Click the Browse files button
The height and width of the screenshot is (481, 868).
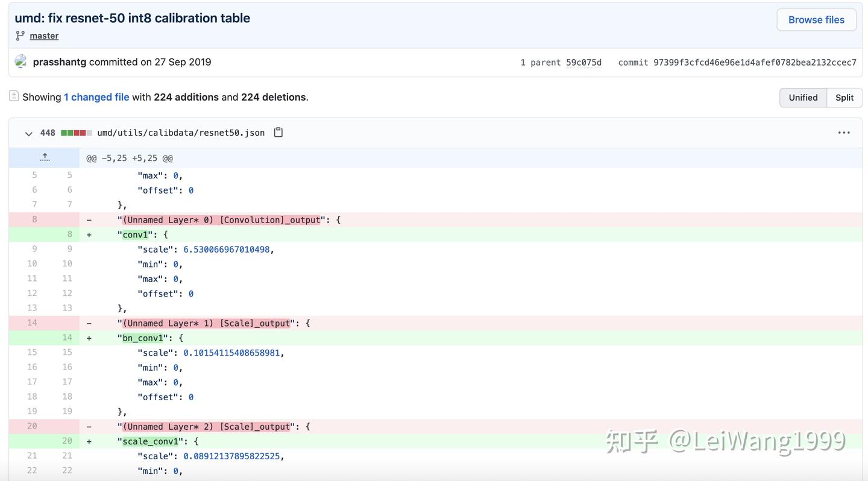tap(816, 20)
